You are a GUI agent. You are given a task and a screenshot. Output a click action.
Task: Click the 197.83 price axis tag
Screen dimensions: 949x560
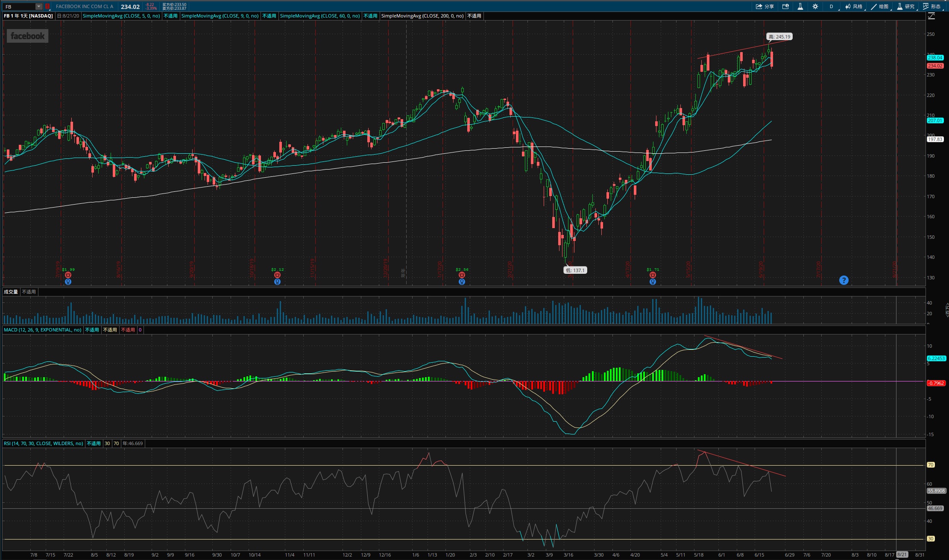935,139
